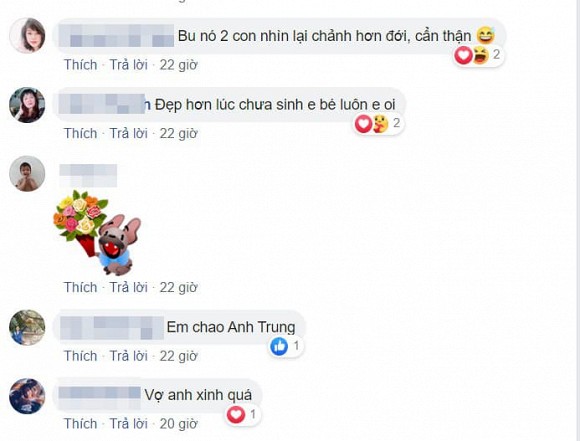
Task: Click Trả lời under 'Vợ anh xinh quá'
Action: coord(128,424)
